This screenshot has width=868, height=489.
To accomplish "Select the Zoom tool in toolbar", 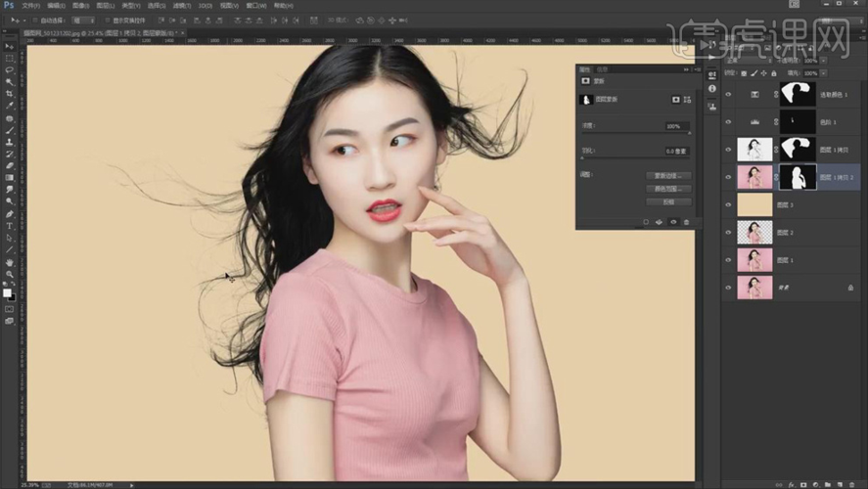I will [x=10, y=274].
